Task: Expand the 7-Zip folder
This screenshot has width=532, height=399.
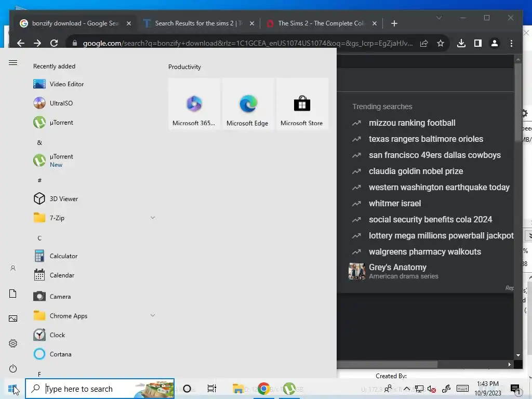Action: (153, 218)
